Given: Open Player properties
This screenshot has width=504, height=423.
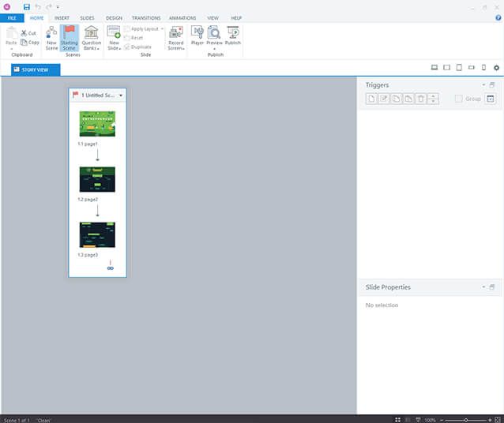Looking at the screenshot, I should coord(197,36).
